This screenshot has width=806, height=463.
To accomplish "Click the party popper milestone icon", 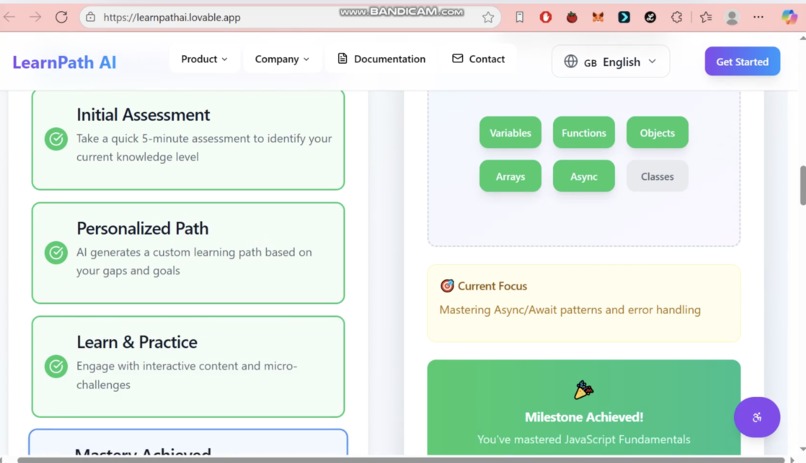I will [583, 390].
